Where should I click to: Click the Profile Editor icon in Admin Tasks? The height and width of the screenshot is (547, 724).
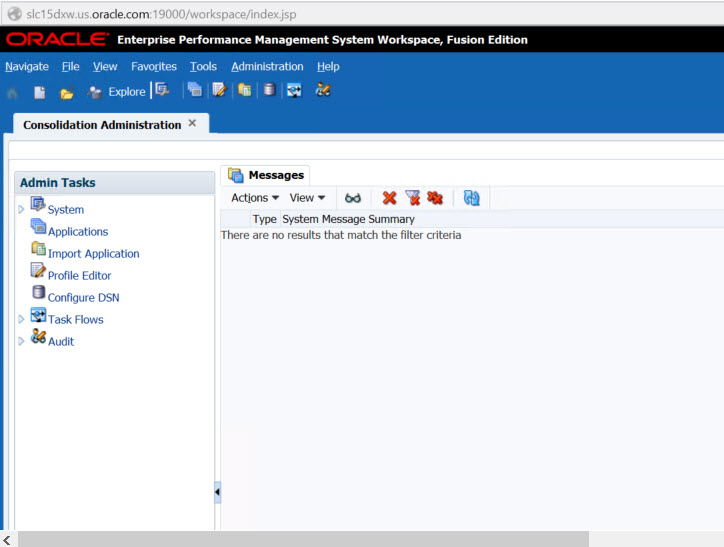coord(38,270)
